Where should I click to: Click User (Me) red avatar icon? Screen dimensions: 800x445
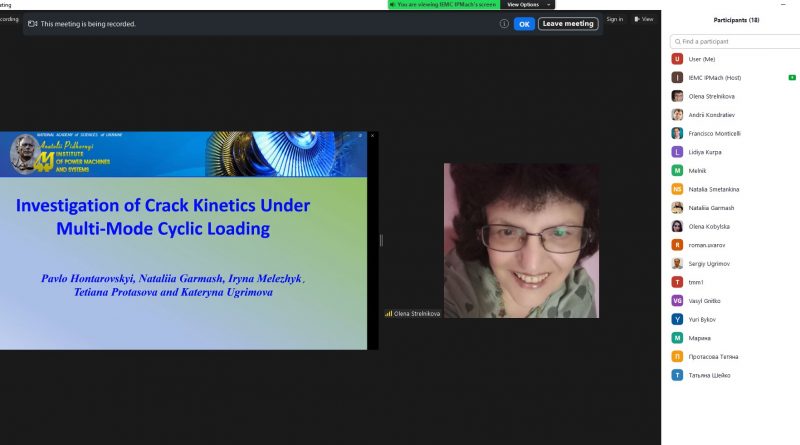click(x=677, y=59)
